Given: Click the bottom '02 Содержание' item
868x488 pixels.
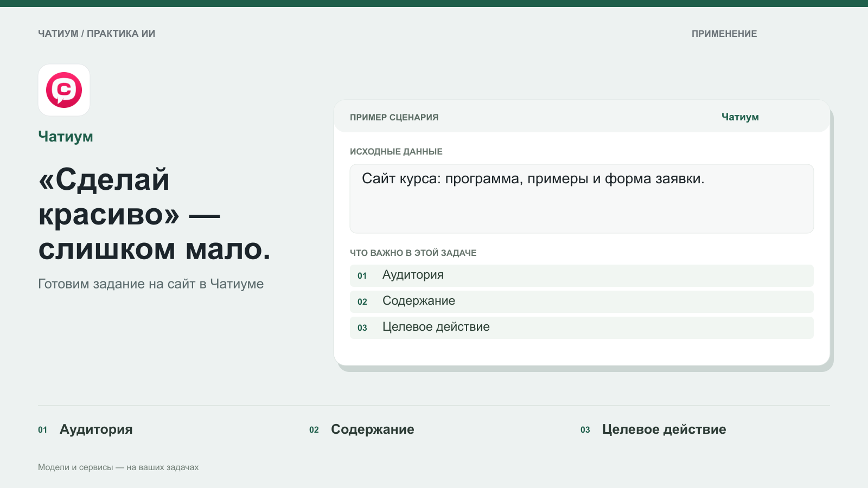Looking at the screenshot, I should tap(362, 429).
